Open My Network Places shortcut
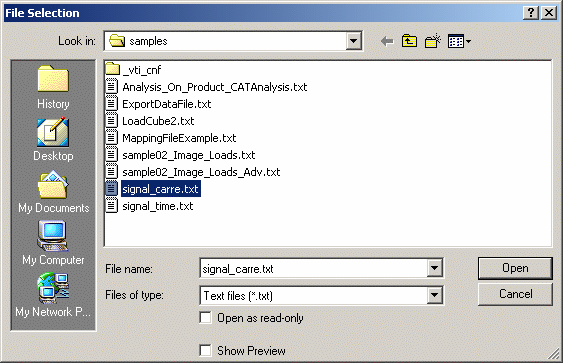Image resolution: width=563 pixels, height=363 pixels. (x=53, y=295)
